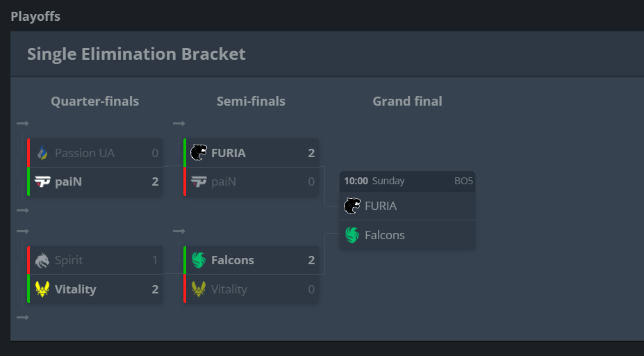Click faded Vitality logo in semi-finals
Screen dimensions: 644x356
point(199,289)
